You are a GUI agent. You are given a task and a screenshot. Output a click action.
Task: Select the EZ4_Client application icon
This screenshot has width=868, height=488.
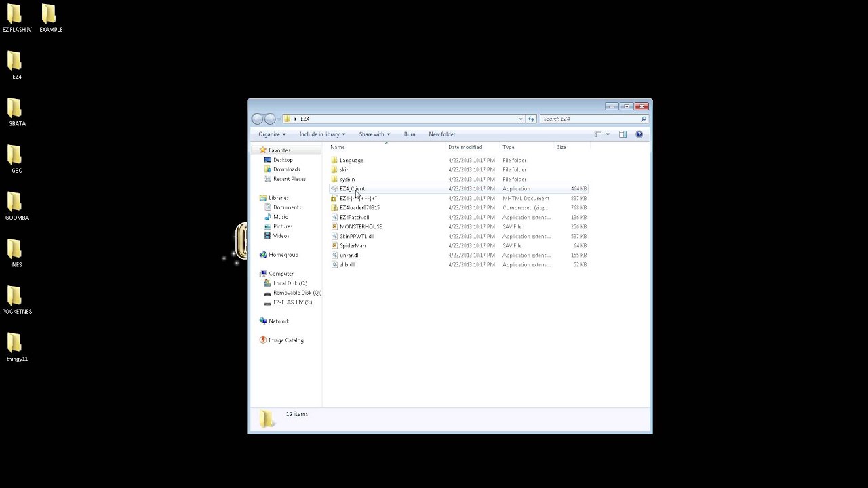point(334,189)
